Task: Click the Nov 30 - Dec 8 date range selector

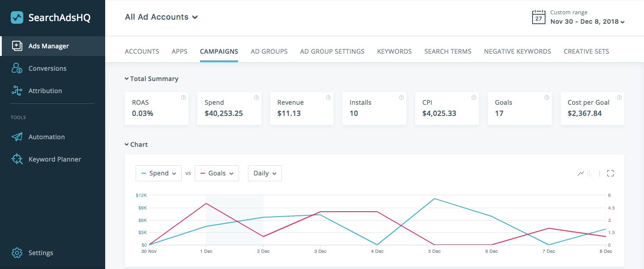Action: click(584, 21)
